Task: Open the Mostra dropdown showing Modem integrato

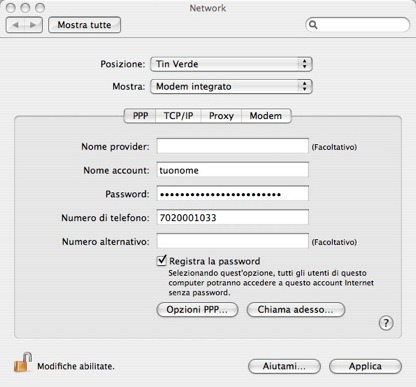Action: pos(231,87)
